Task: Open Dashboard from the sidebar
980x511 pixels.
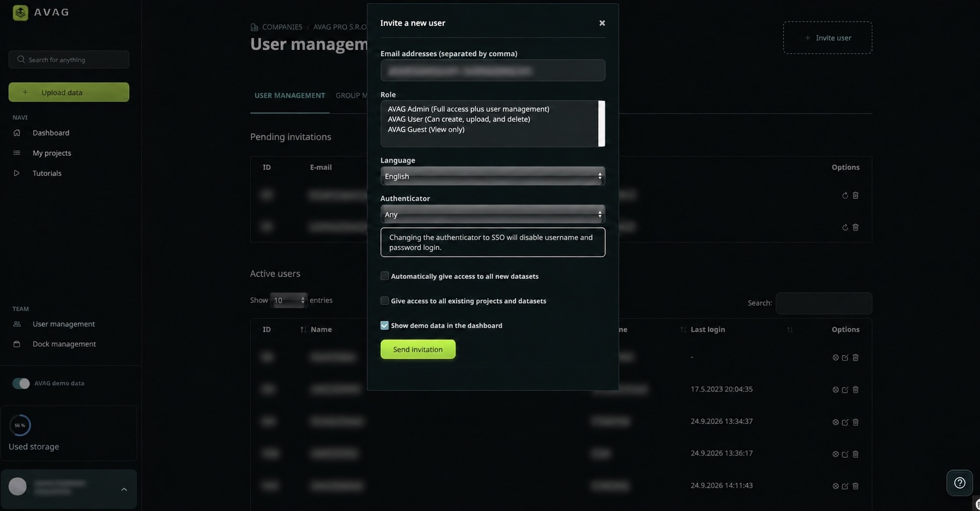Action: 50,133
